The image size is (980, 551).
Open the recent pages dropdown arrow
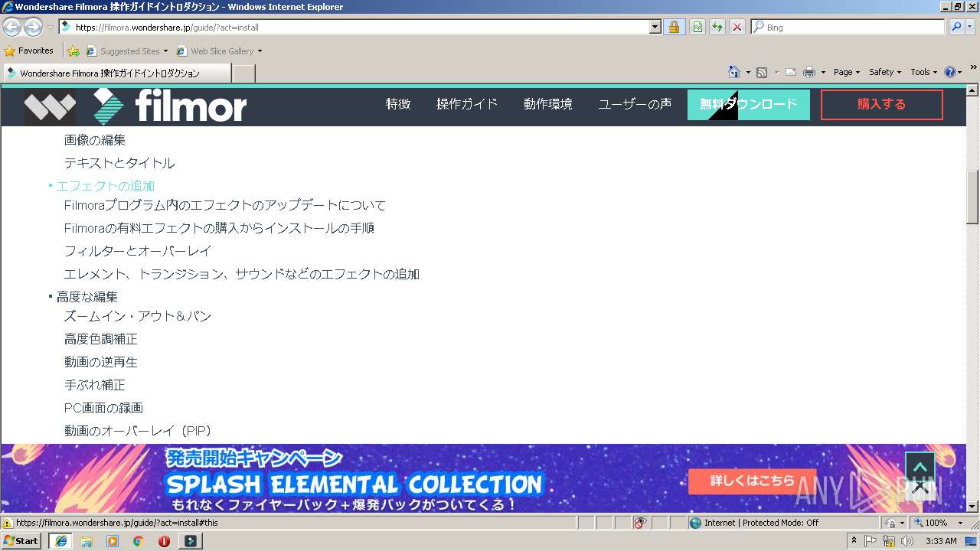click(50, 27)
